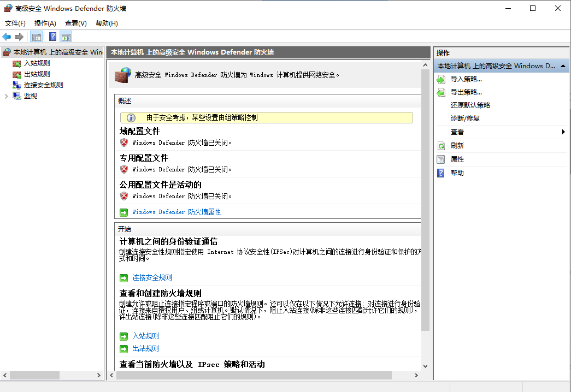The width and height of the screenshot is (571, 392).
Task: Click the back arrow toolbar icon
Action: coord(7,37)
